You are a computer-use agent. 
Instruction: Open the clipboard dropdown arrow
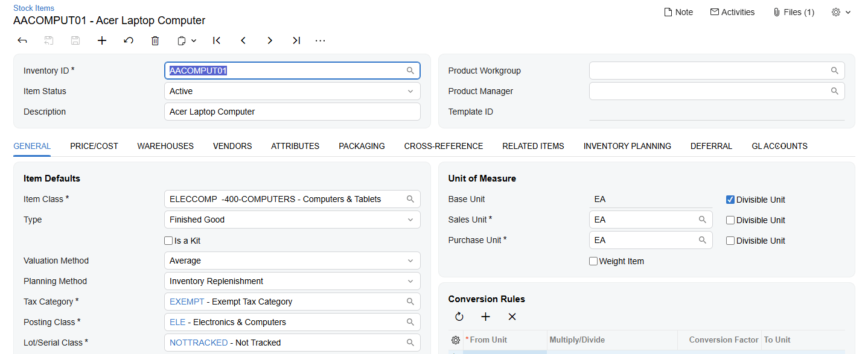[x=194, y=40]
